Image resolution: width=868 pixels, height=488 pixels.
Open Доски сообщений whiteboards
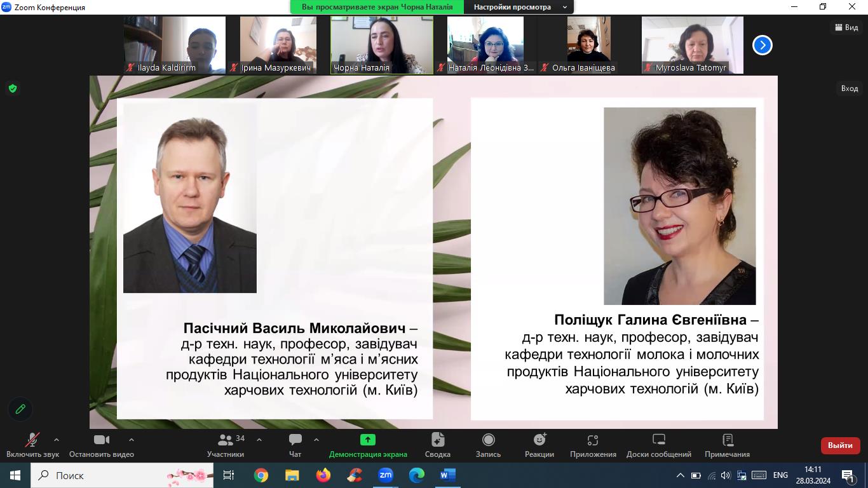point(658,440)
